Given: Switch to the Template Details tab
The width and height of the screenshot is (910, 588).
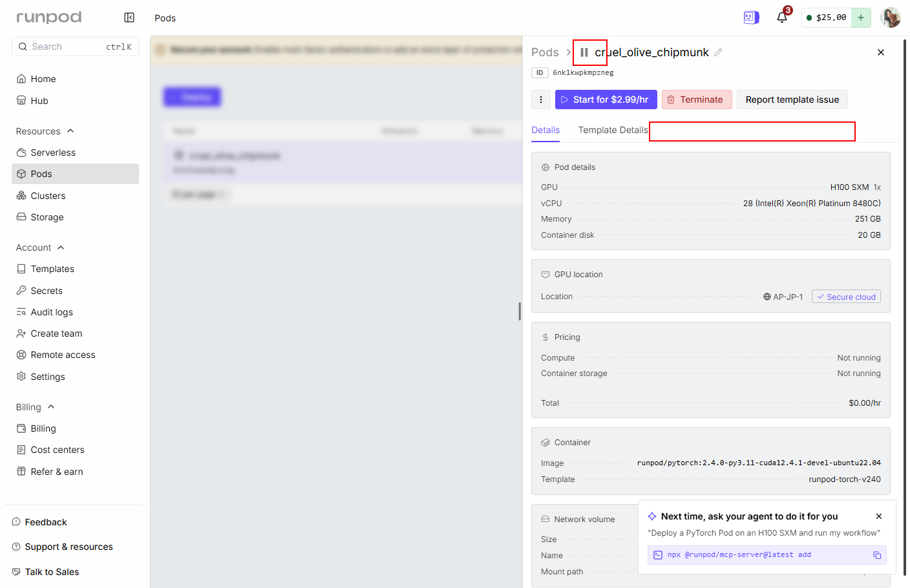Looking at the screenshot, I should point(613,130).
